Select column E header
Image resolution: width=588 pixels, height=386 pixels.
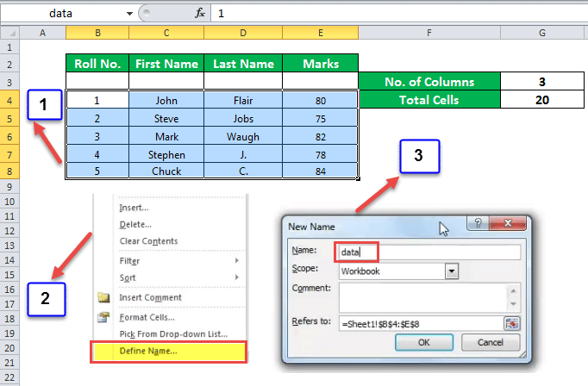(x=321, y=33)
